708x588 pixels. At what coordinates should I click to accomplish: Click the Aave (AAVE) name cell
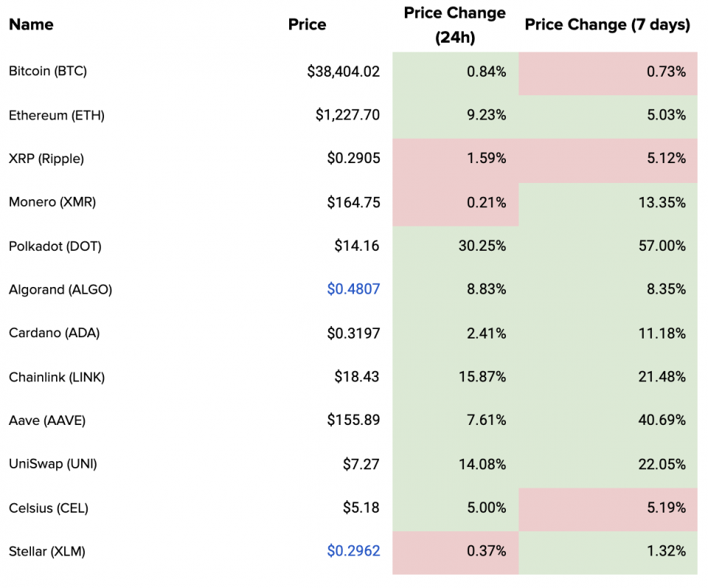point(47,421)
